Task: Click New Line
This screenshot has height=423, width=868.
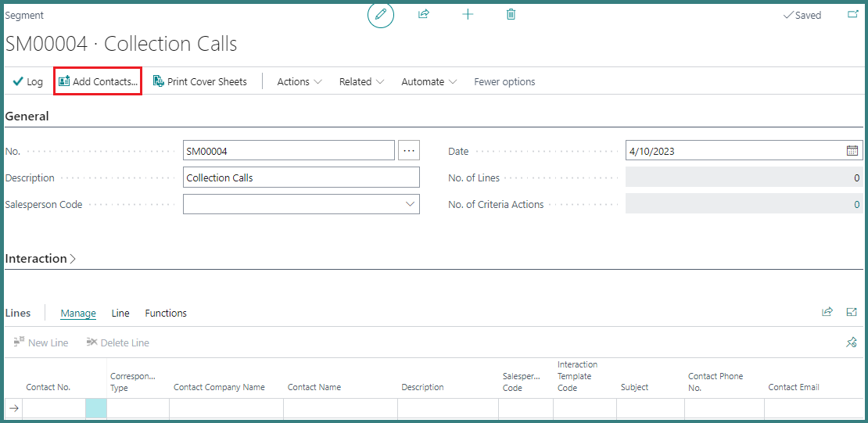Action: pyautogui.click(x=41, y=342)
